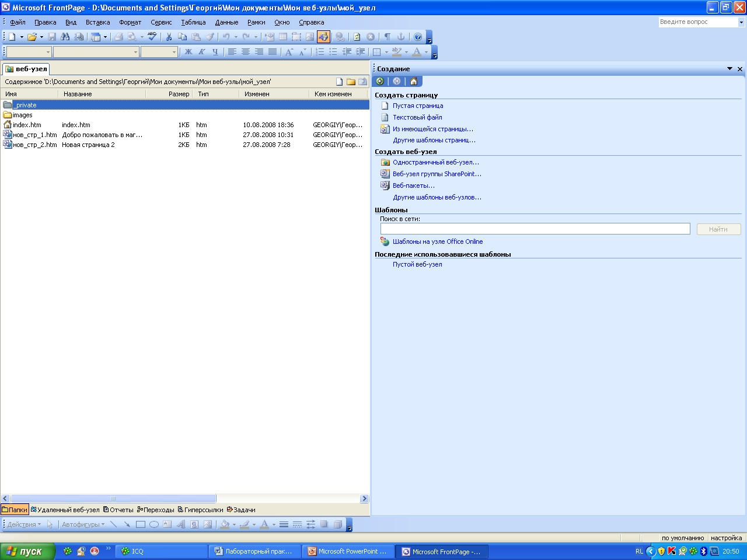Click the Cut scissors icon

(x=169, y=37)
